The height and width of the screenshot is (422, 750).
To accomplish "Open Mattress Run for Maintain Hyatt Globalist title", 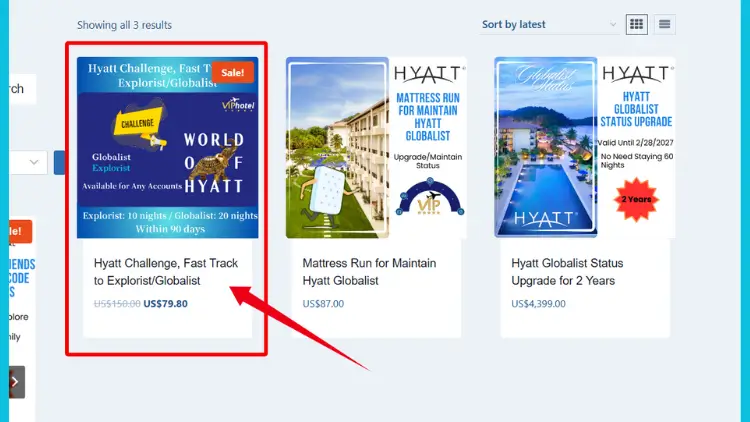I will click(369, 272).
